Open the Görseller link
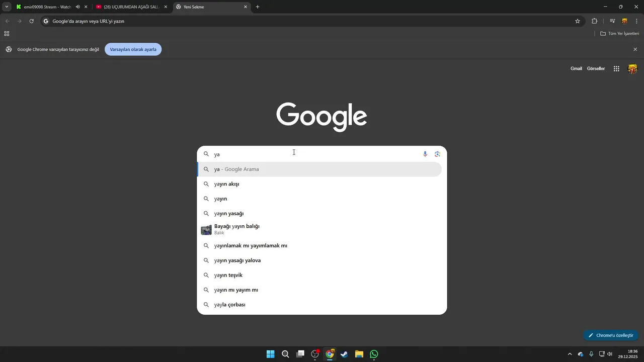 [x=596, y=69]
